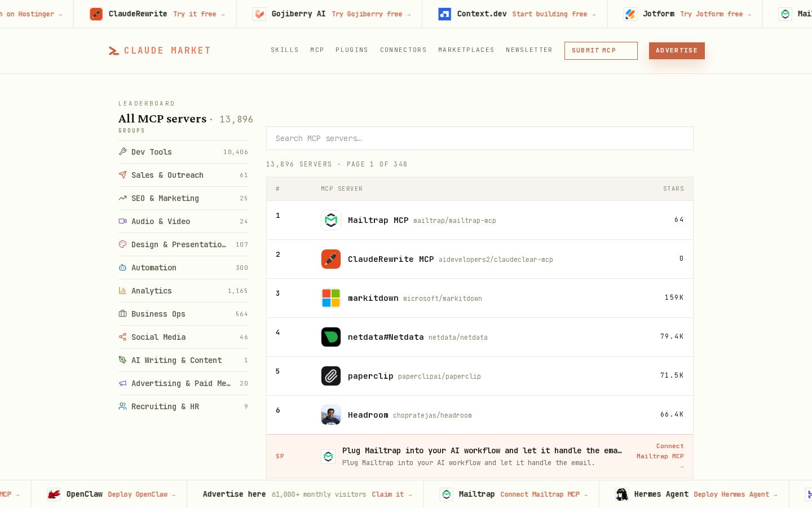Image resolution: width=812 pixels, height=508 pixels.
Task: Open the Plugins nav item
Action: (352, 50)
